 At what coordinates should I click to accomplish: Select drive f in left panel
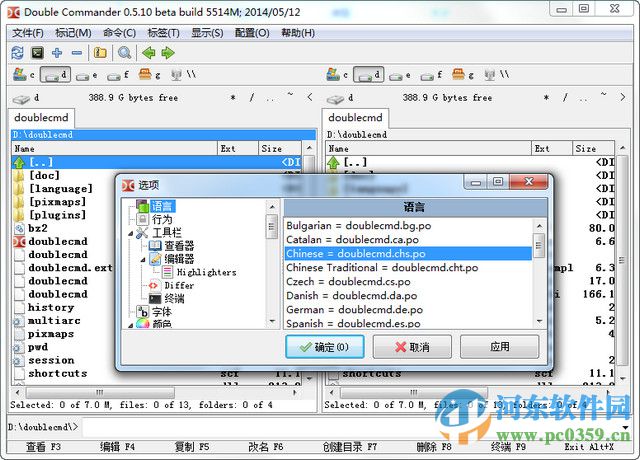[x=118, y=76]
